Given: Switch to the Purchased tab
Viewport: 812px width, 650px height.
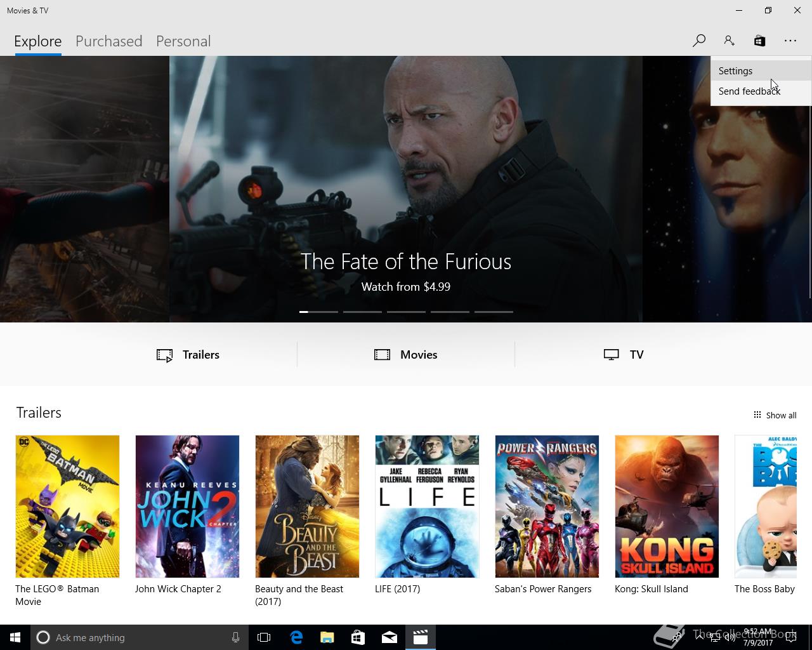Looking at the screenshot, I should (108, 41).
